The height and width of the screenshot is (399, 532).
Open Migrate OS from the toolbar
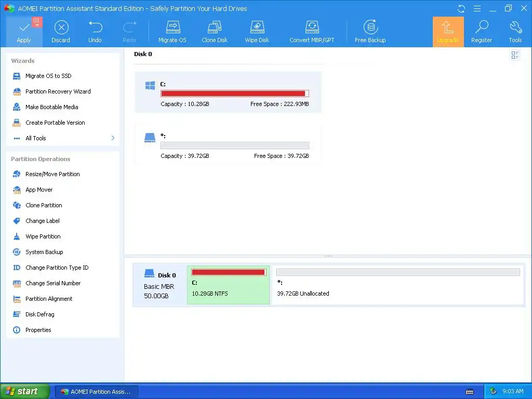point(172,32)
